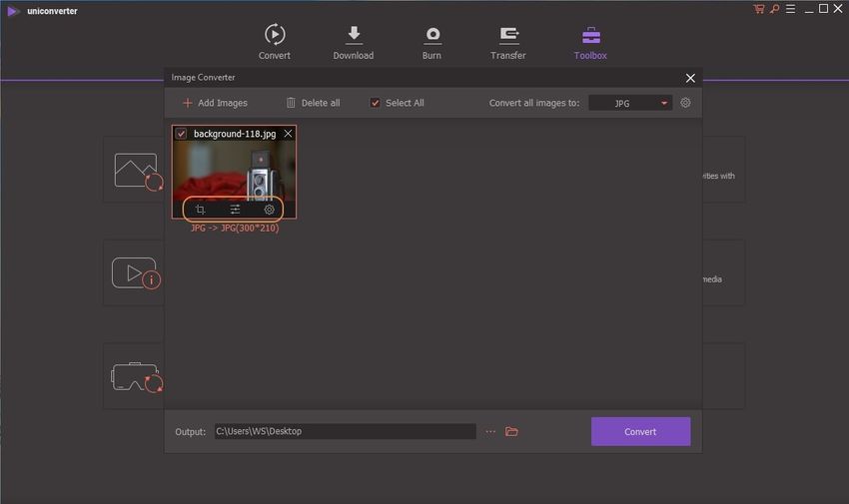849x504 pixels.
Task: Click Delete all button
Action: point(313,103)
